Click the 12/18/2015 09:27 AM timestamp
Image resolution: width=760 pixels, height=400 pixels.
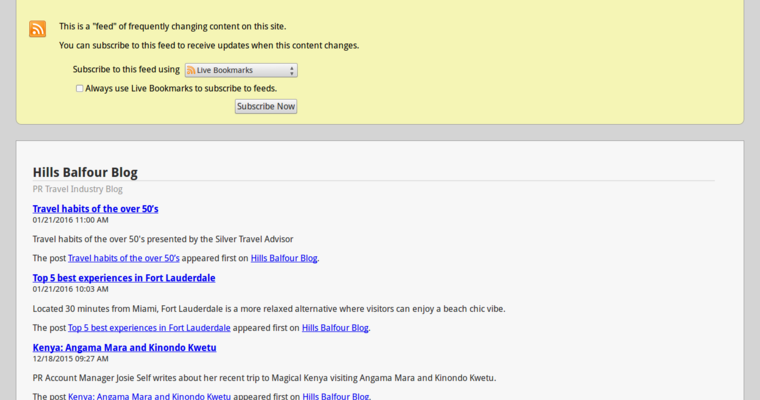tap(71, 359)
